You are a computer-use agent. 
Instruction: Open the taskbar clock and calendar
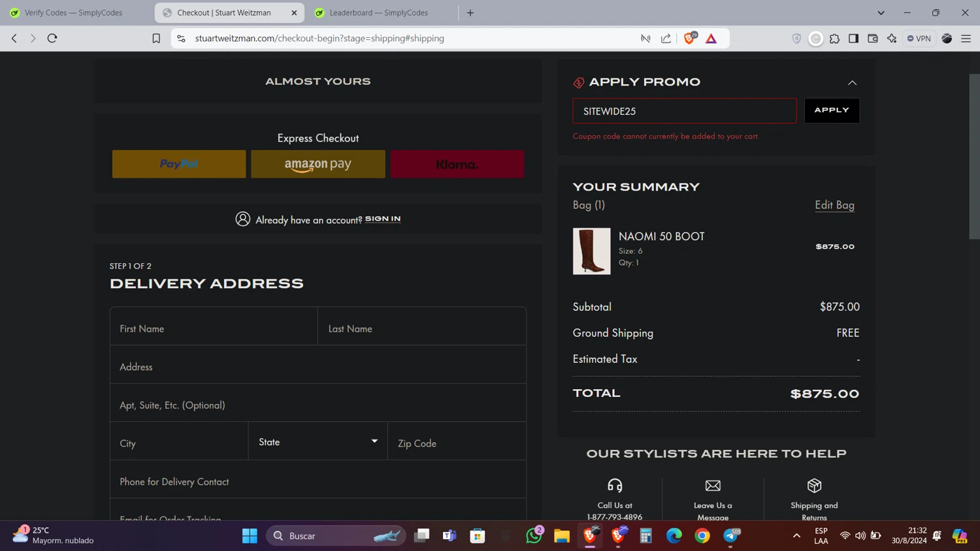pyautogui.click(x=909, y=535)
